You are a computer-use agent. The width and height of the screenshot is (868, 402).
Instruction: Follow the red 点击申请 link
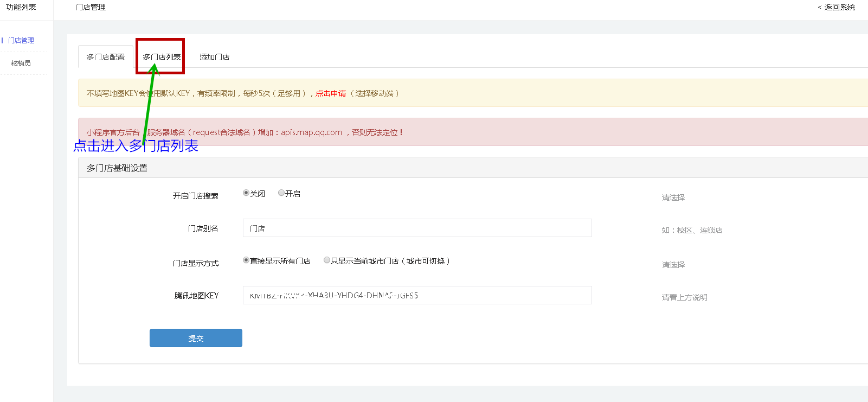pos(331,93)
